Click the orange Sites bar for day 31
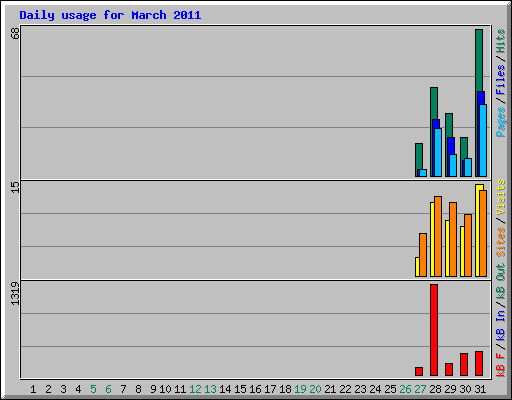The height and width of the screenshot is (400, 512). [483, 233]
